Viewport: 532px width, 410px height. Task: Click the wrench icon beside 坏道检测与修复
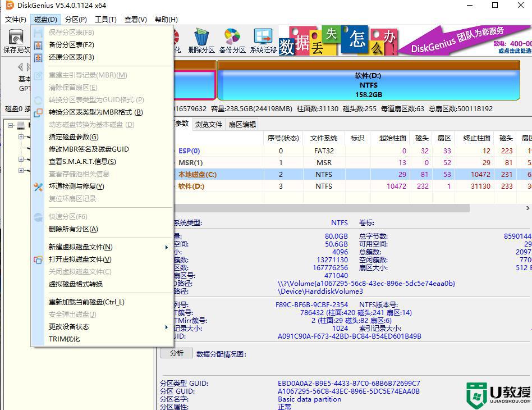coord(38,185)
